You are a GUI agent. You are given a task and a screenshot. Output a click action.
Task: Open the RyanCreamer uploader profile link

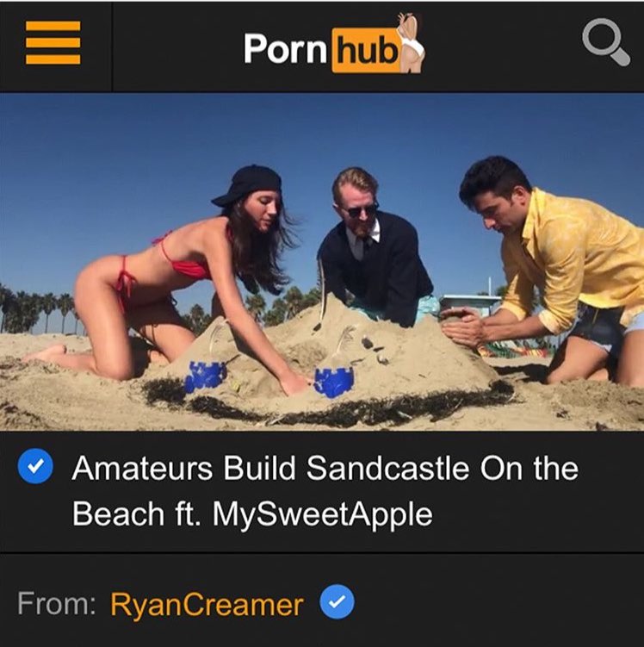pos(207,605)
